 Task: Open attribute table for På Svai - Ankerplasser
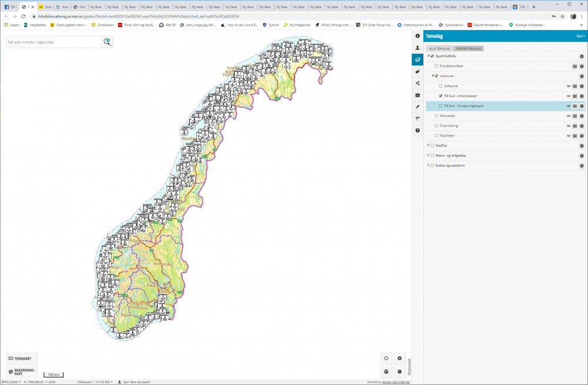[x=574, y=96]
